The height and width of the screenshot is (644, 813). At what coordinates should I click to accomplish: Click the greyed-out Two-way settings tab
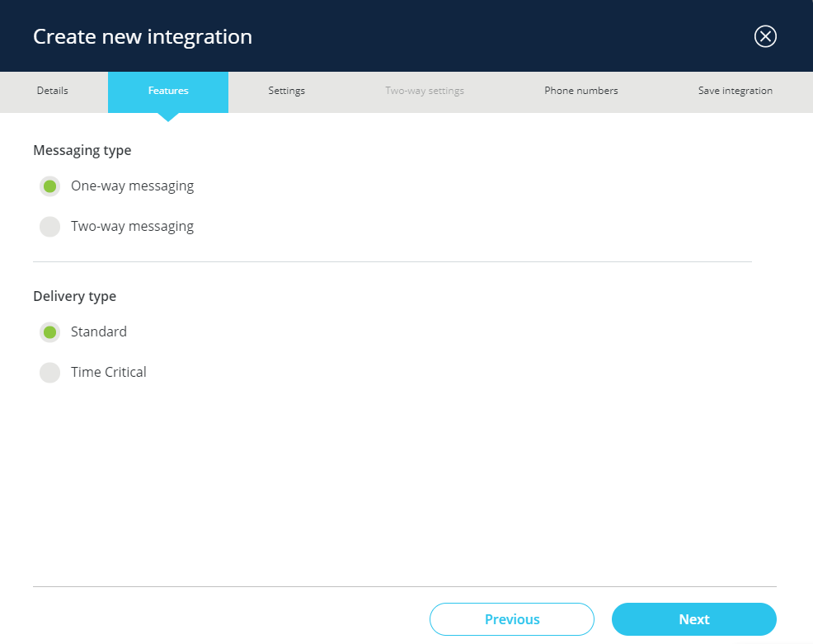click(x=425, y=91)
